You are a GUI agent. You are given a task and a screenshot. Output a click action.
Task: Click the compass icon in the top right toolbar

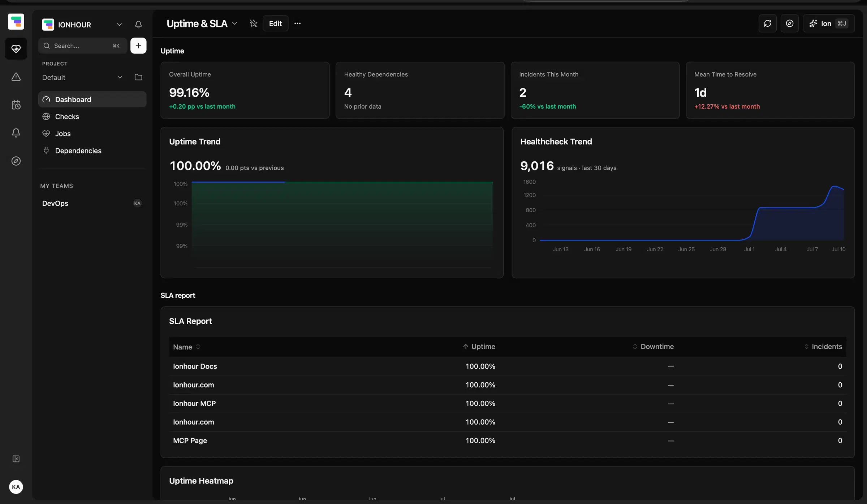tap(790, 23)
